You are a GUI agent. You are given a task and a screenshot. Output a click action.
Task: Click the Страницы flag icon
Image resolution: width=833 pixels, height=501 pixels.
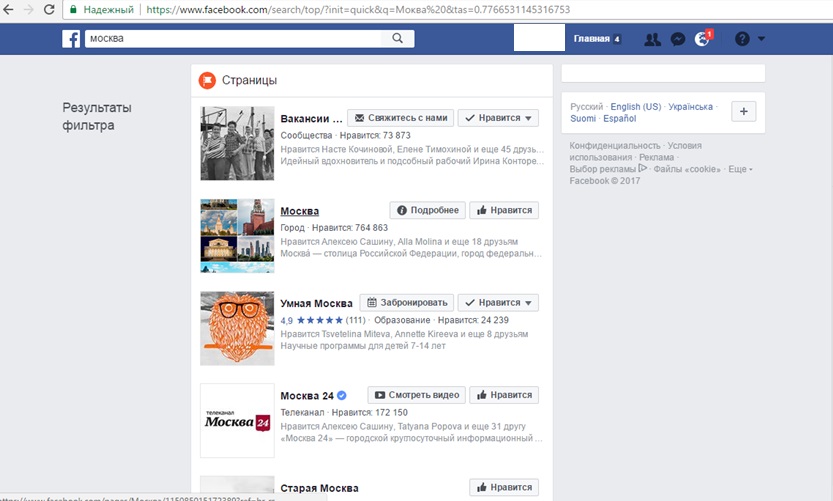point(207,80)
